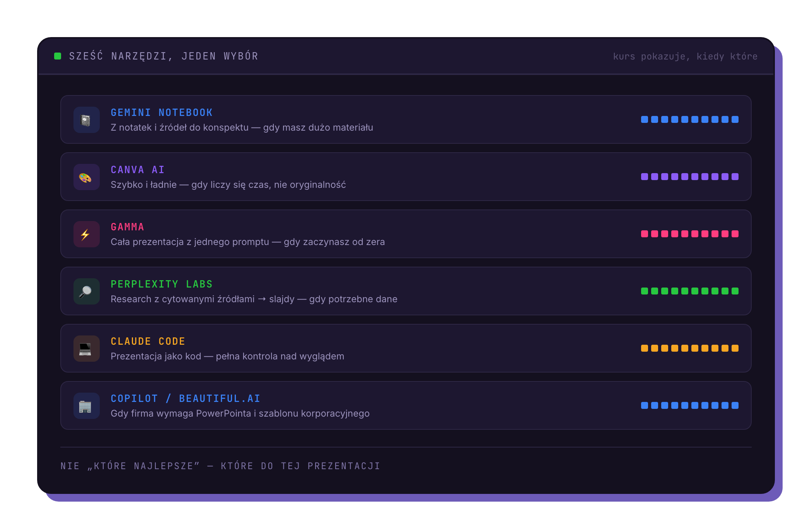812x531 pixels.
Task: Select the GAMMA title
Action: tap(127, 227)
